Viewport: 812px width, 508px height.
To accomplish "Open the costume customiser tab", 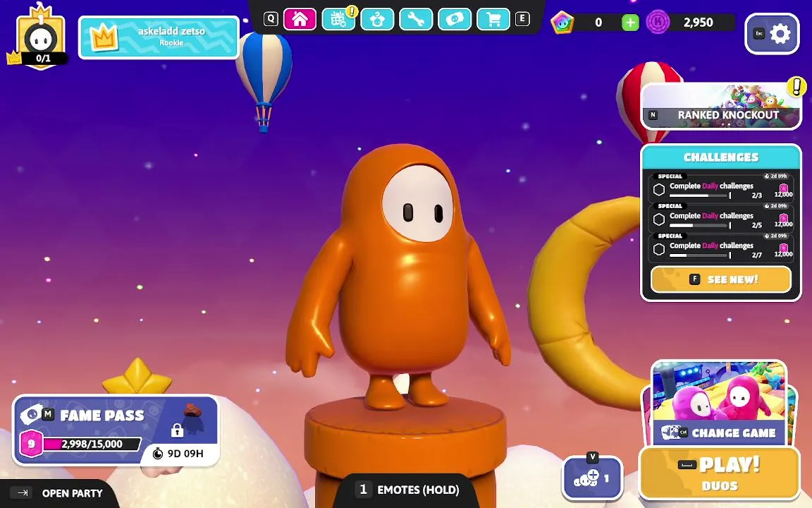I will tap(377, 20).
